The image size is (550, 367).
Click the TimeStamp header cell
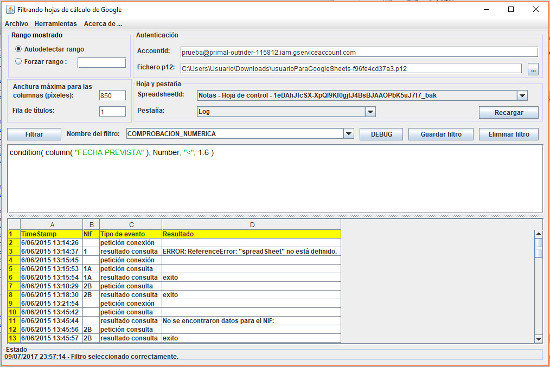click(x=52, y=234)
